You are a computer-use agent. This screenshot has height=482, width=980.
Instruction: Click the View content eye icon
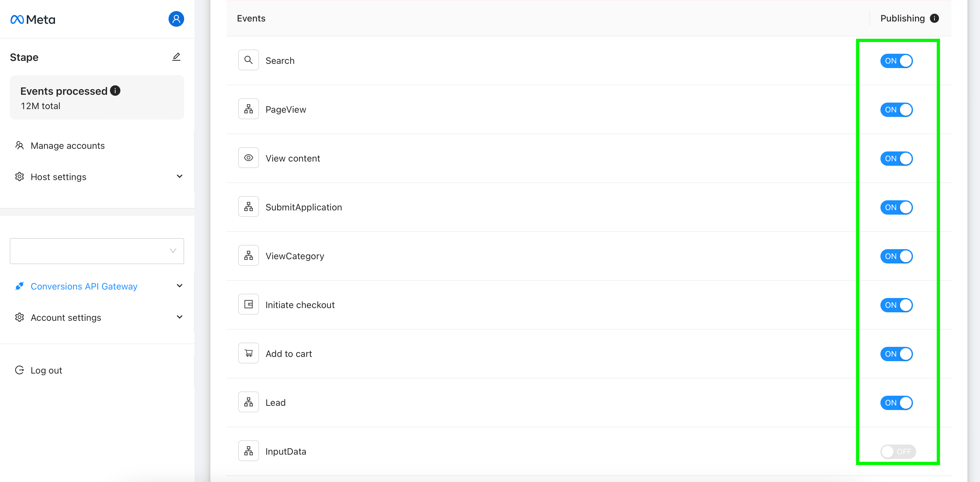(249, 158)
